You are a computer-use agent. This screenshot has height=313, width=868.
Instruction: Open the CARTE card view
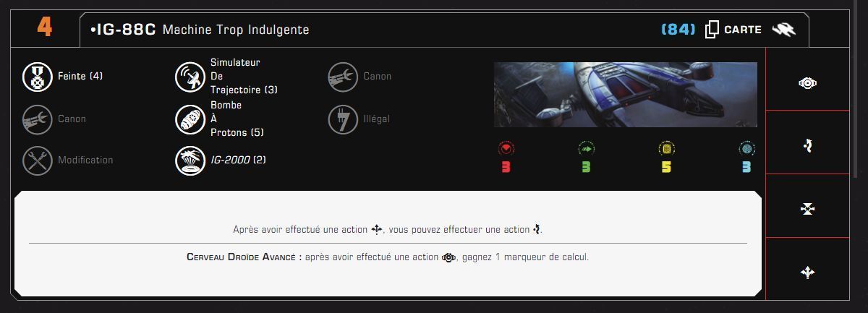click(x=733, y=30)
